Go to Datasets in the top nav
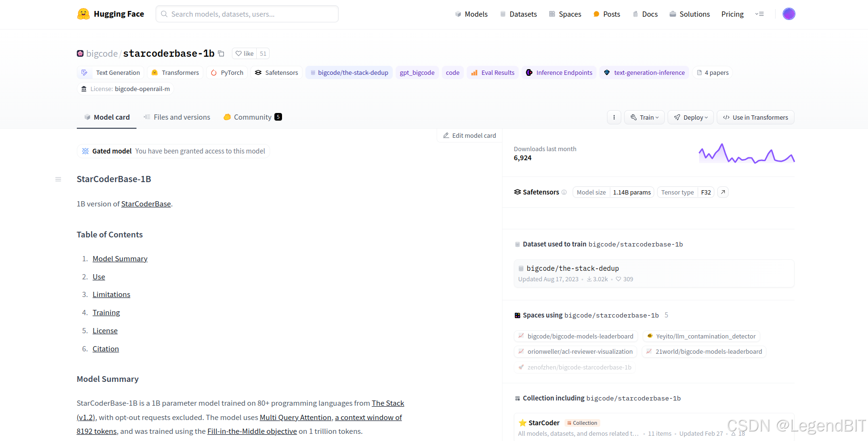 518,14
